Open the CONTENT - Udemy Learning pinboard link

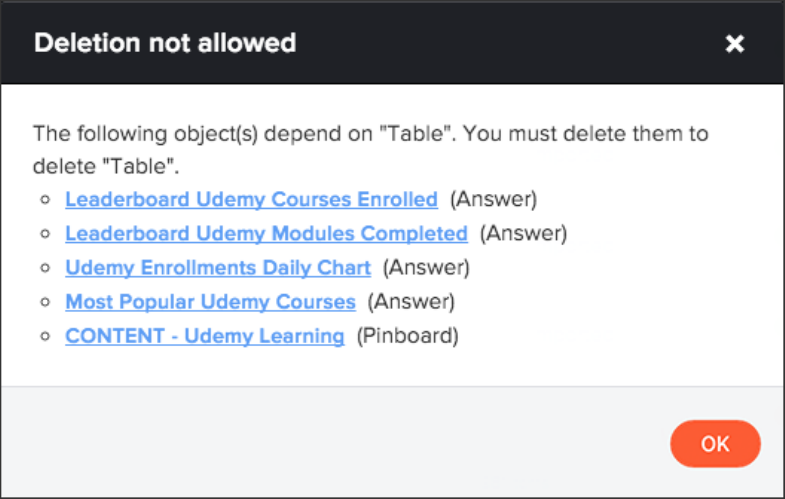[x=205, y=336]
